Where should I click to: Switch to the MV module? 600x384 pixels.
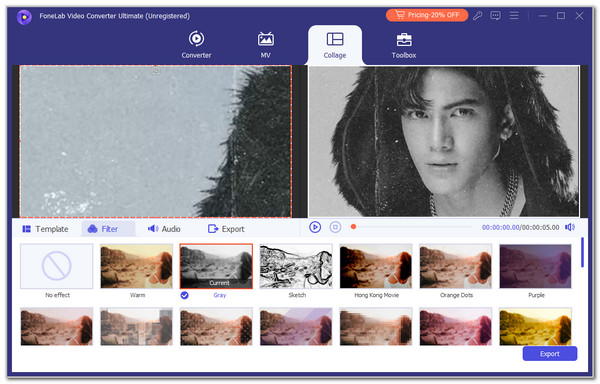266,45
